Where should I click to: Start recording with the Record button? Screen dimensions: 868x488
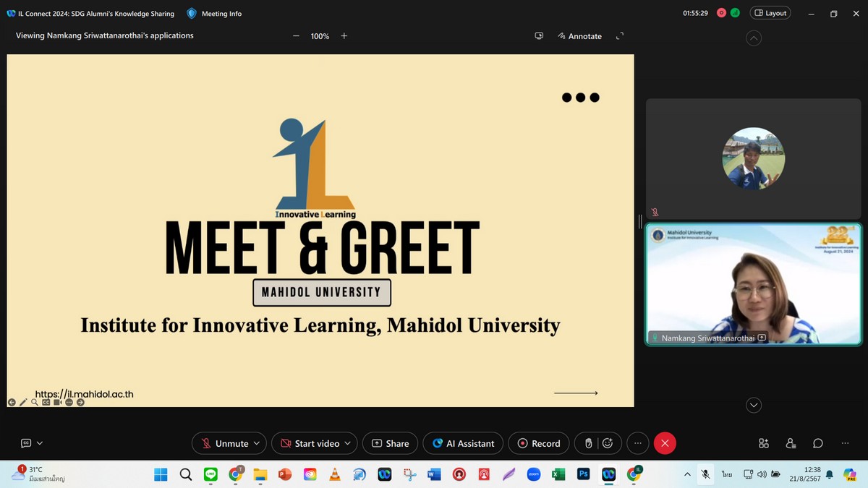538,443
